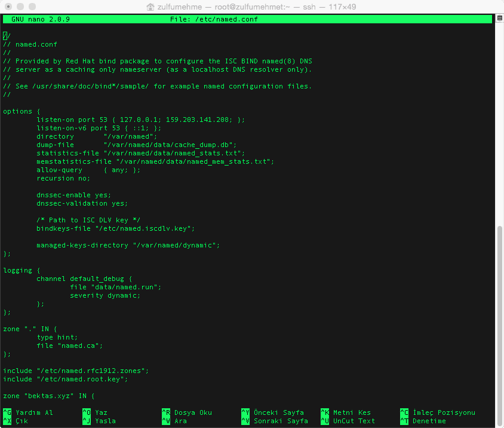Click the ^X Çık exit shortcut
This screenshot has height=428, width=504.
[x=16, y=421]
